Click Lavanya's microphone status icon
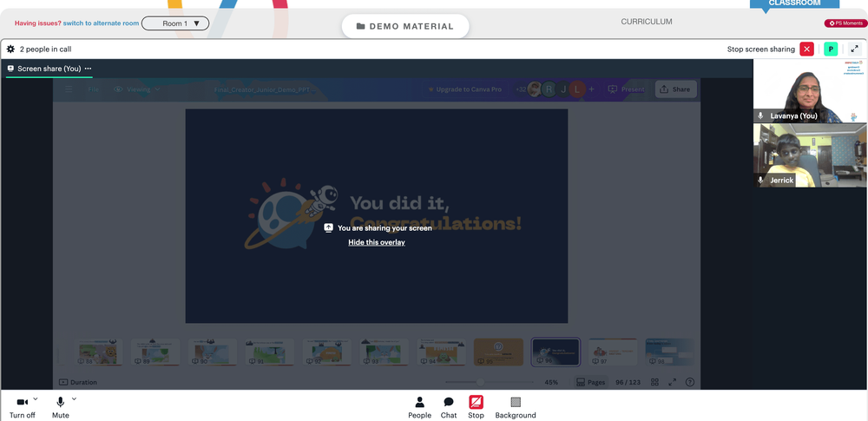The width and height of the screenshot is (868, 421). [760, 115]
